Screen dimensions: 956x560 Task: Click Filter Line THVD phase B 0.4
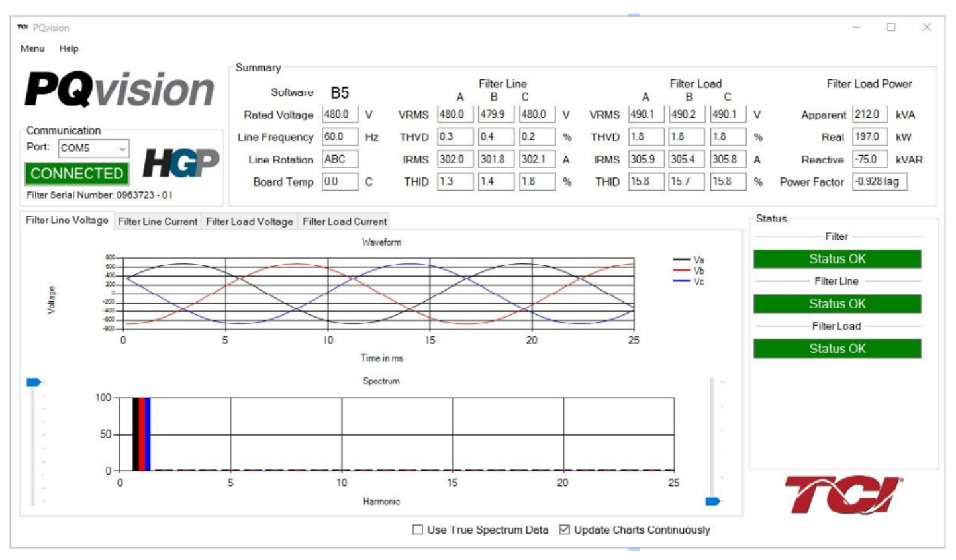click(497, 137)
